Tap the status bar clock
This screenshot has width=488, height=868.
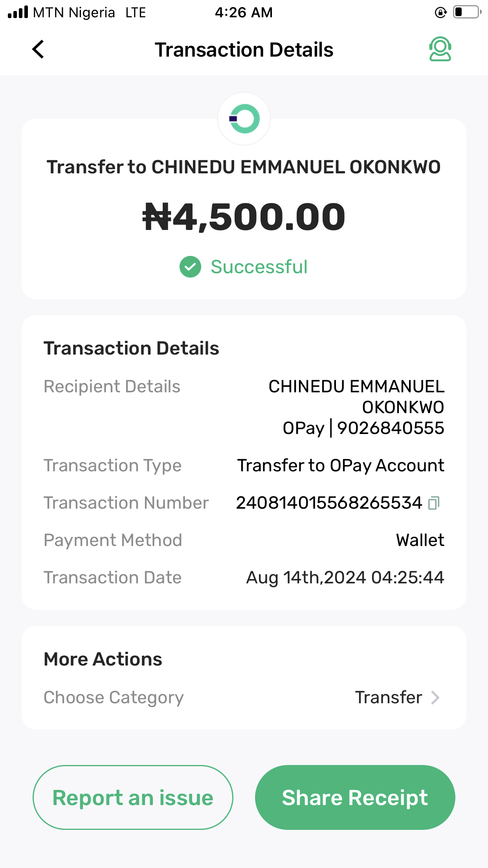coord(244,13)
